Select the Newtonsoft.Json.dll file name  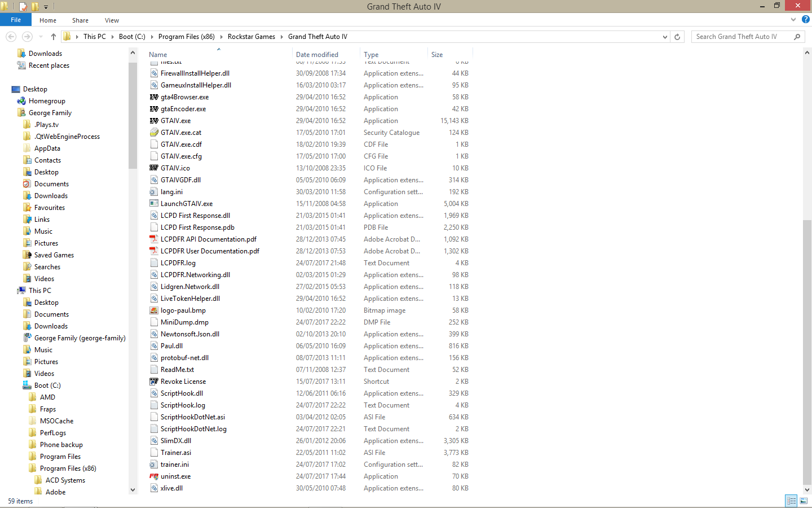point(190,334)
